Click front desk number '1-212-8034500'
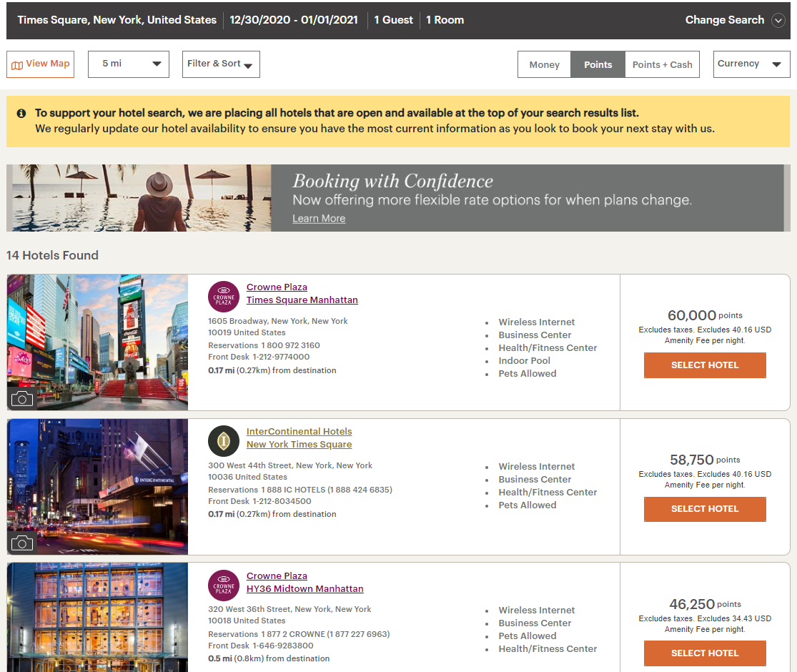Viewport: 797px width, 672px height. [282, 502]
